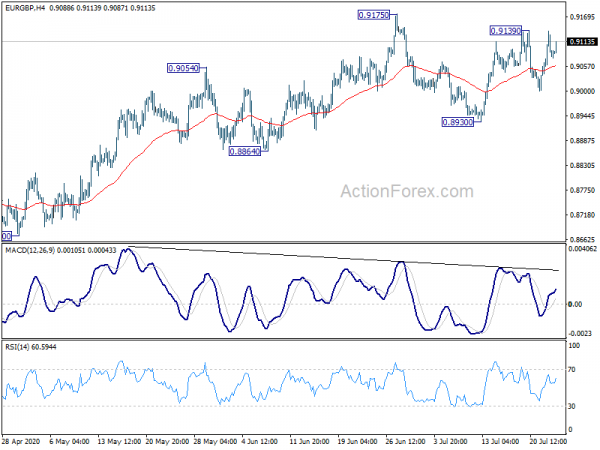
Task: Click the 11 Jun 20:00 date label
Action: [309, 442]
